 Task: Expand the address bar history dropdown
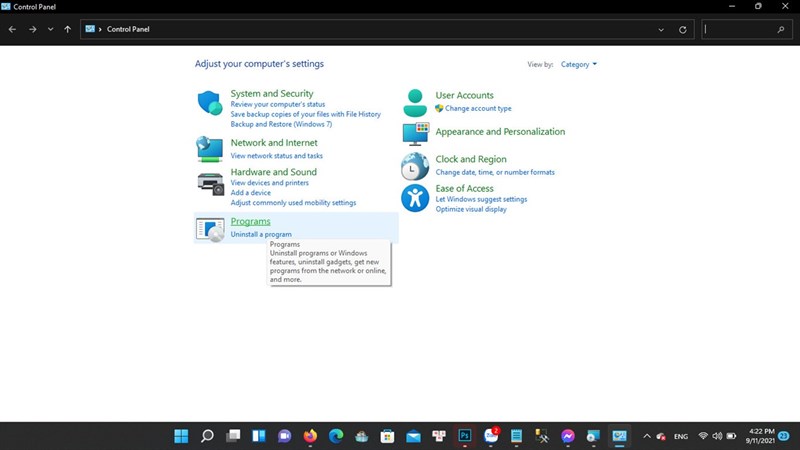661,30
